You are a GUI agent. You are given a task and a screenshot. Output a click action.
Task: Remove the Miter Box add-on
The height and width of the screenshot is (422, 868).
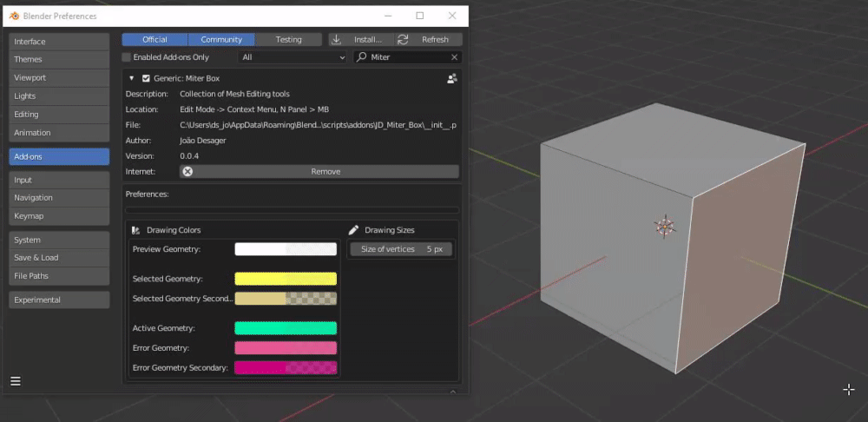pos(319,172)
